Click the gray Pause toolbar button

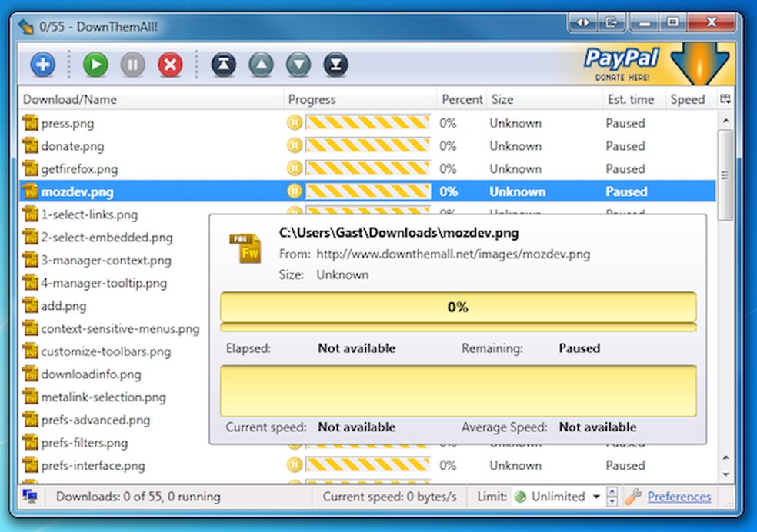pyautogui.click(x=133, y=65)
